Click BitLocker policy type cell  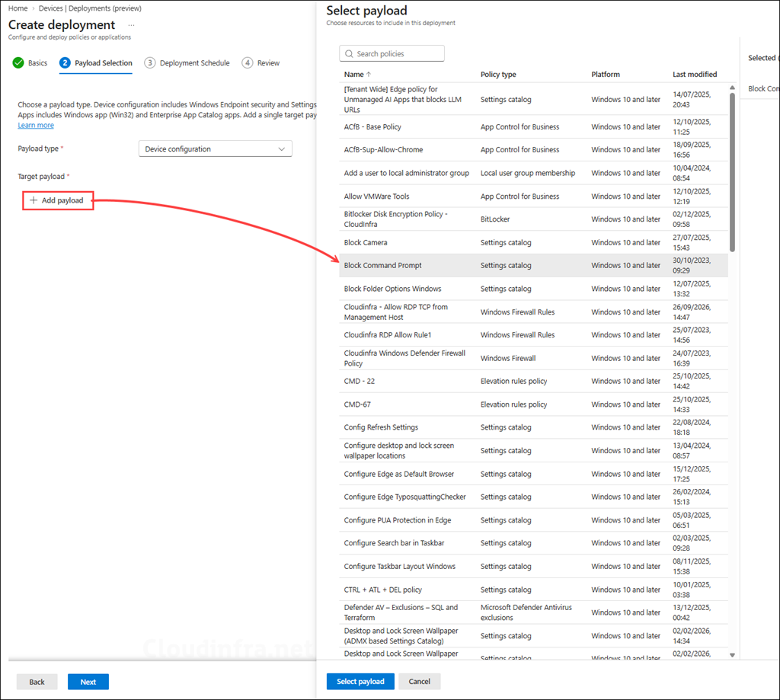click(495, 219)
